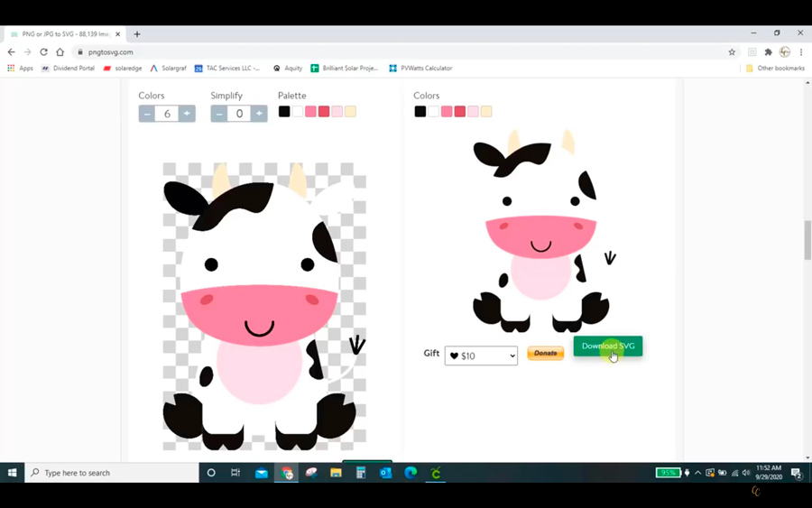Open the TAC Services LLC bookmark
812x508 pixels.
tap(227, 68)
